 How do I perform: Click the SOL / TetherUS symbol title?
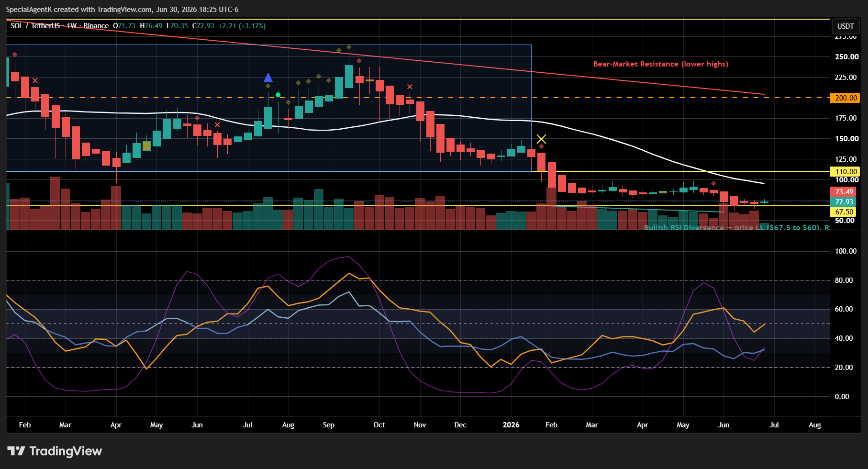point(34,26)
